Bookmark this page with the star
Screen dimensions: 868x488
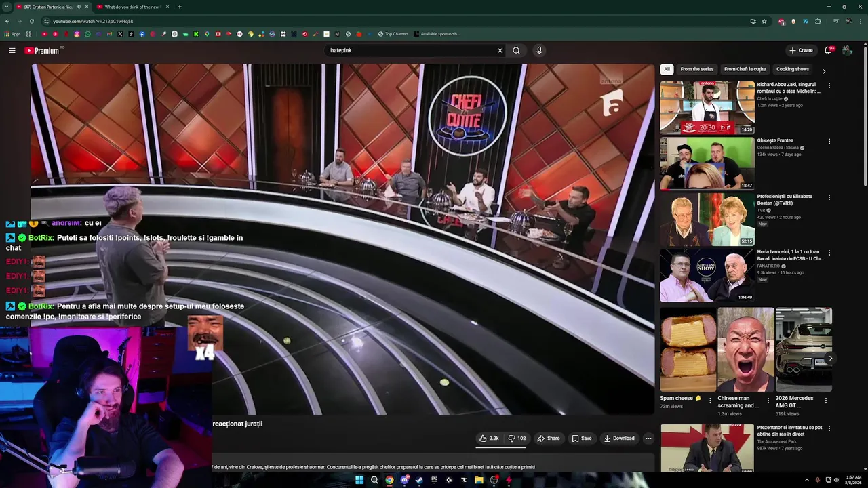[x=764, y=21]
